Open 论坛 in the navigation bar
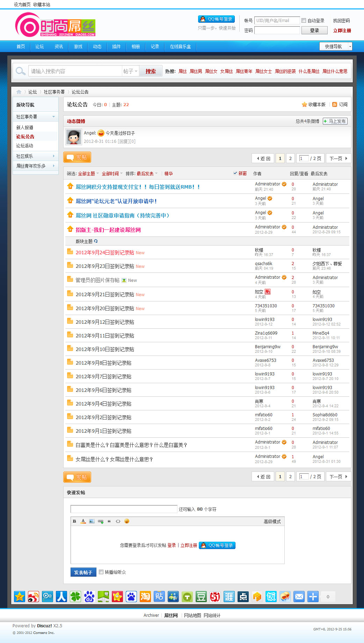Screen dimensions: 364x643 coord(39,46)
